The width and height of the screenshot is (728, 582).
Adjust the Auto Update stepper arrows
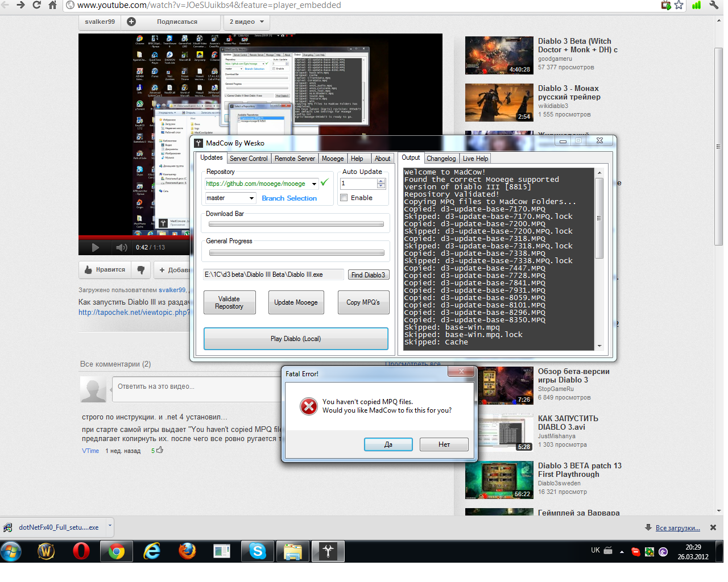(x=381, y=183)
